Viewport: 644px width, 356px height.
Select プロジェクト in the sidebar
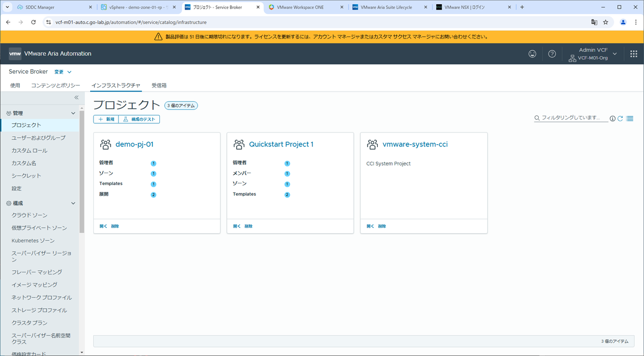coord(40,125)
